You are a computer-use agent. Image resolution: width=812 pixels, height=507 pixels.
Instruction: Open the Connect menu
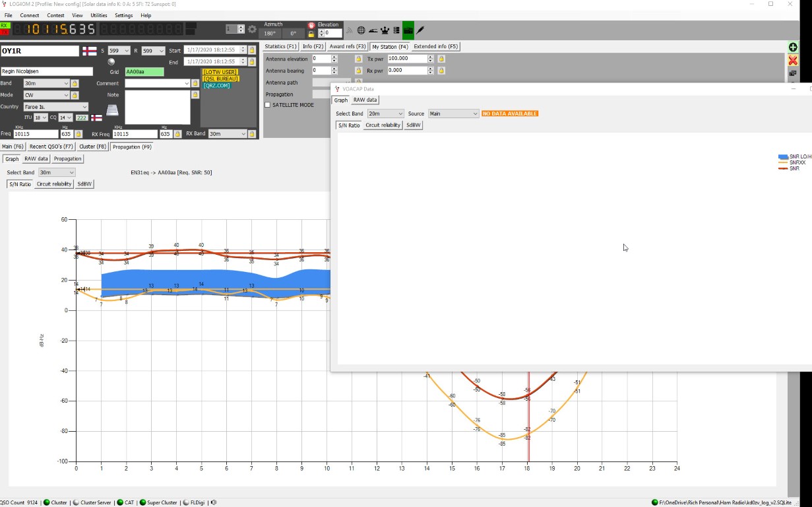coord(30,15)
